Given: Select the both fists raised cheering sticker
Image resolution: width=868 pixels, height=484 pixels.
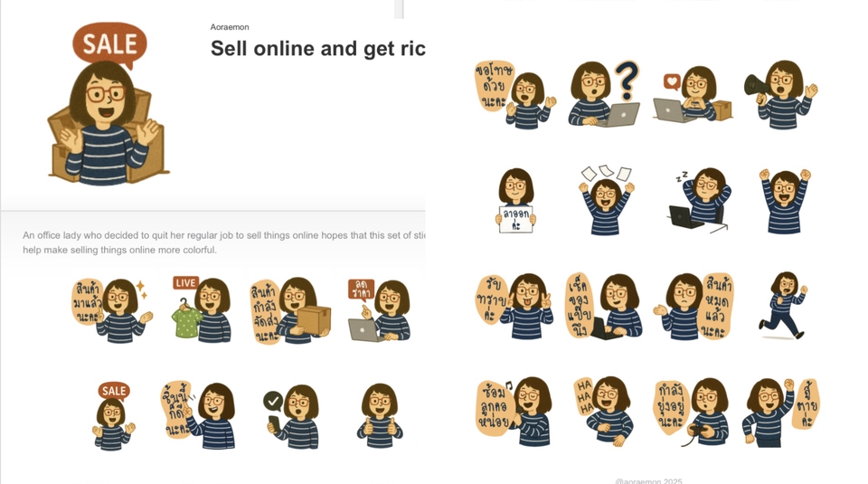Looking at the screenshot, I should (x=785, y=201).
